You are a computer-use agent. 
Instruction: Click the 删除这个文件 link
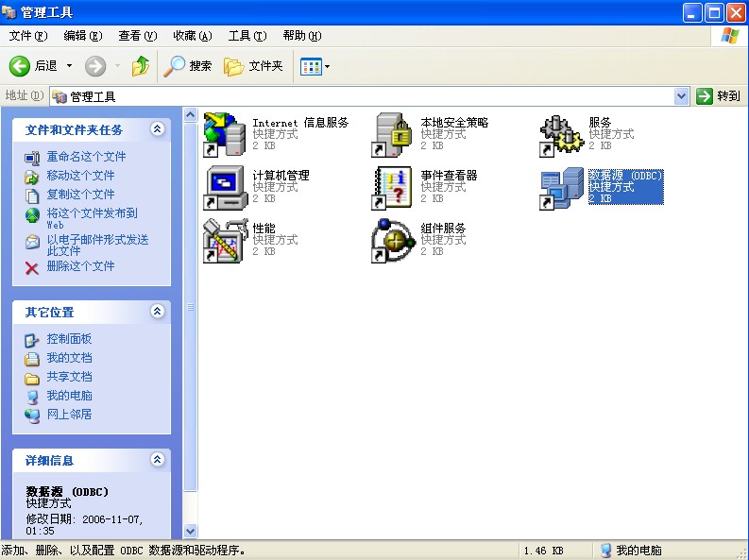80,266
